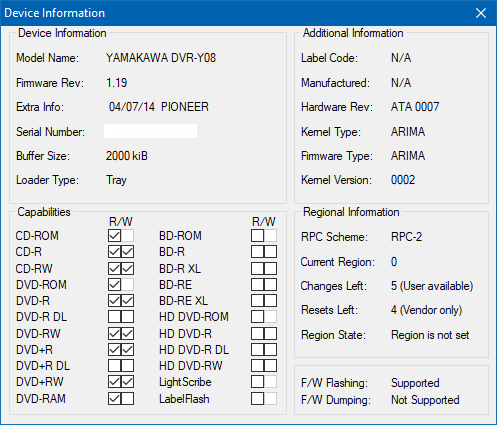The height and width of the screenshot is (425, 497).
Task: Click the Kernel Type value ARIMA
Action: (x=408, y=132)
